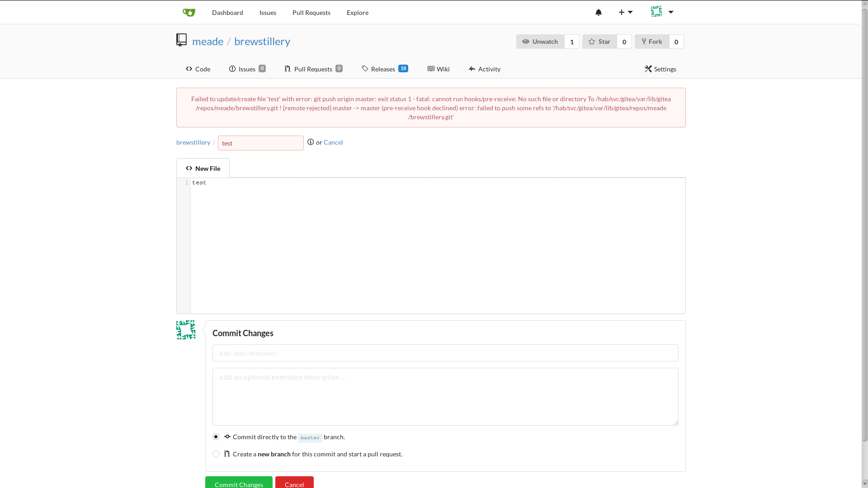Open Releases via the tag icon
The image size is (868, 488).
point(365,69)
